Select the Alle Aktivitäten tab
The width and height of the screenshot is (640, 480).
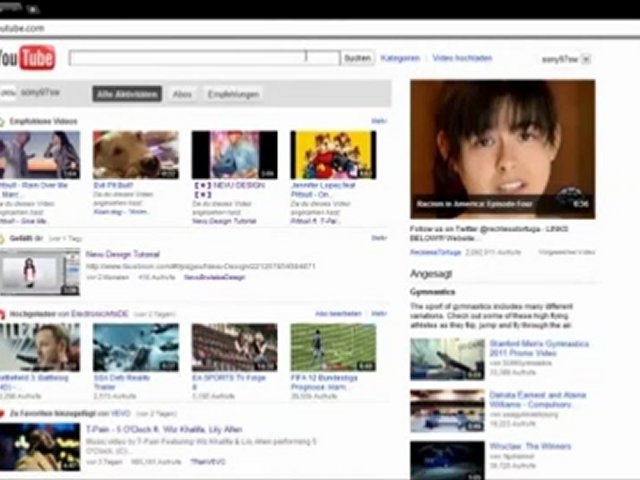(x=127, y=94)
